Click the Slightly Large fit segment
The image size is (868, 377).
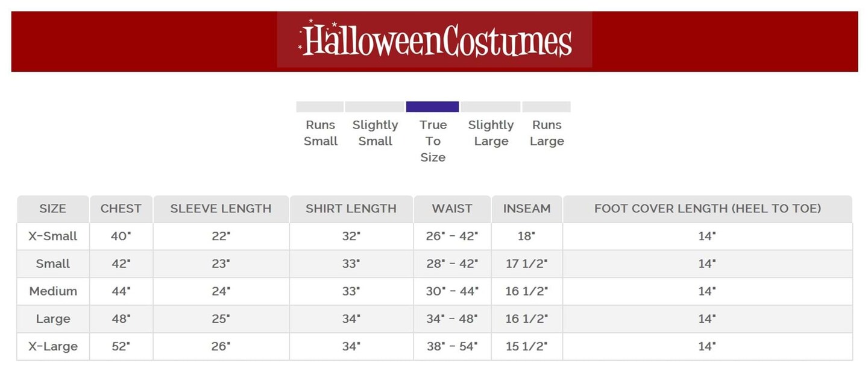click(491, 107)
